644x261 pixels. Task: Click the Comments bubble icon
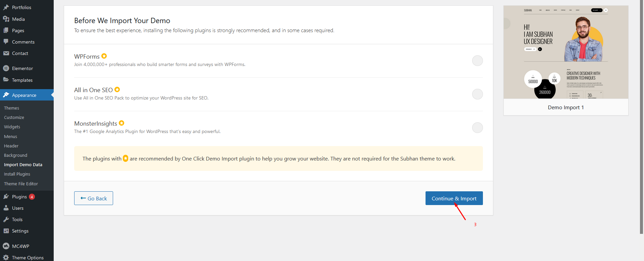(6, 42)
